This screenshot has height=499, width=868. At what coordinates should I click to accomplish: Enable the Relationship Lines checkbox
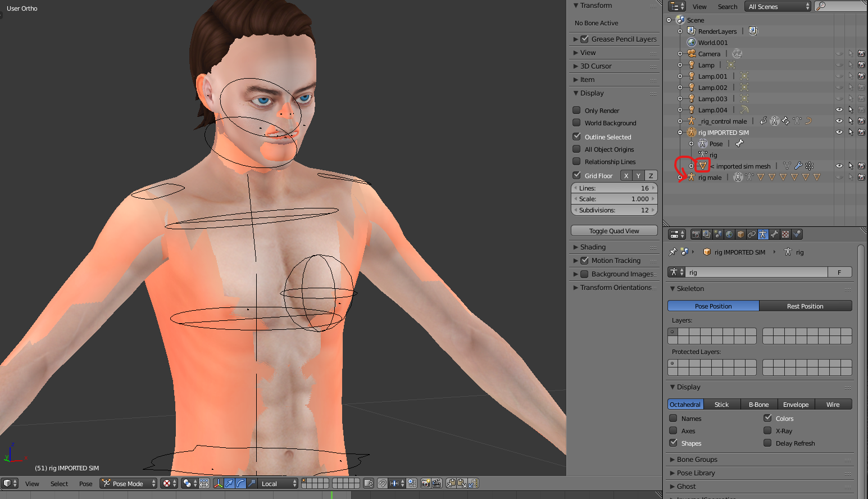point(576,161)
